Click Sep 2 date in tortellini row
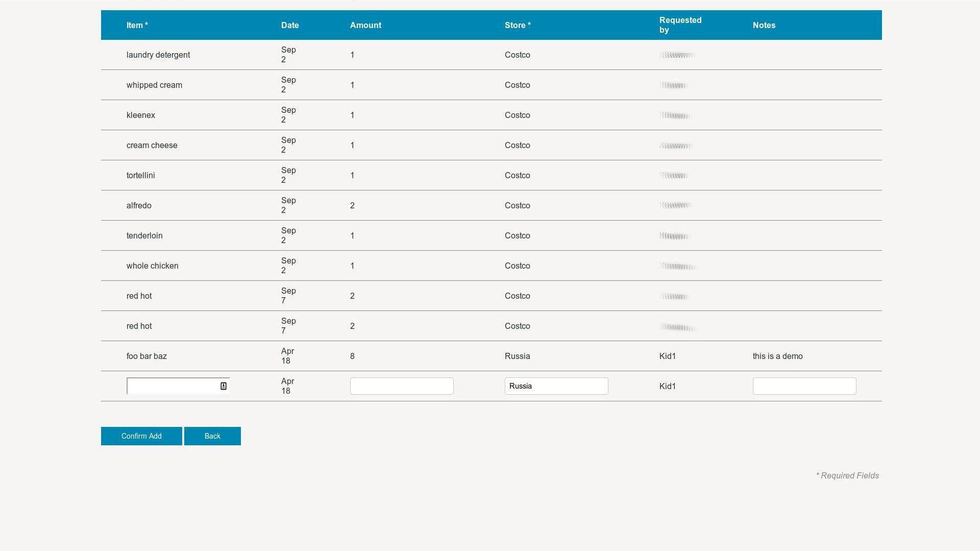 coord(288,175)
